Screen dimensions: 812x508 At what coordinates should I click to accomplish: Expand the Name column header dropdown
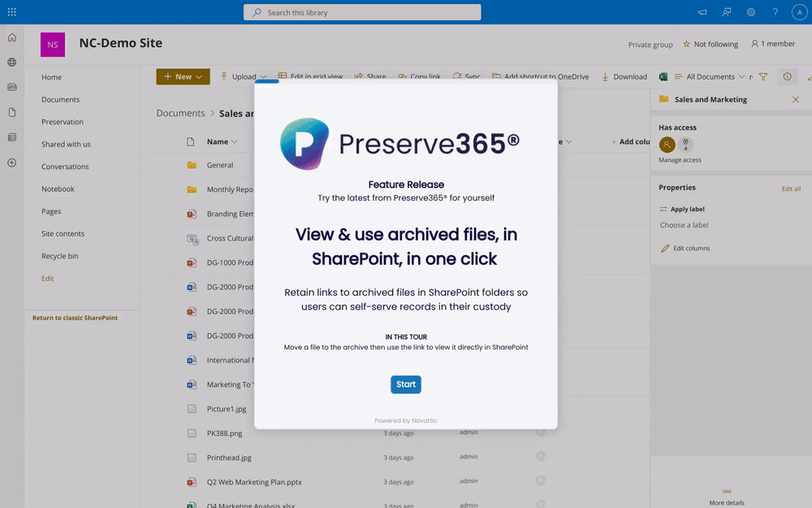[222, 141]
